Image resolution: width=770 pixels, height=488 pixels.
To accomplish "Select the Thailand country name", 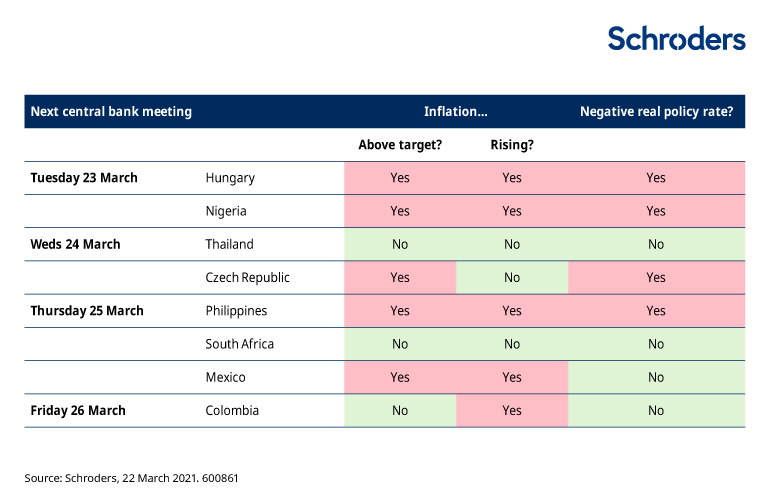I will click(229, 244).
